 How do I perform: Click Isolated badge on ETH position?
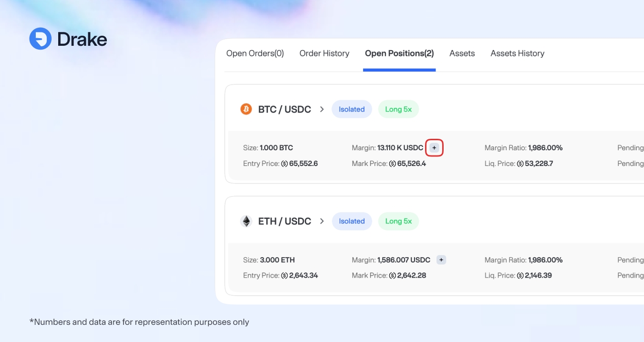[x=352, y=221]
